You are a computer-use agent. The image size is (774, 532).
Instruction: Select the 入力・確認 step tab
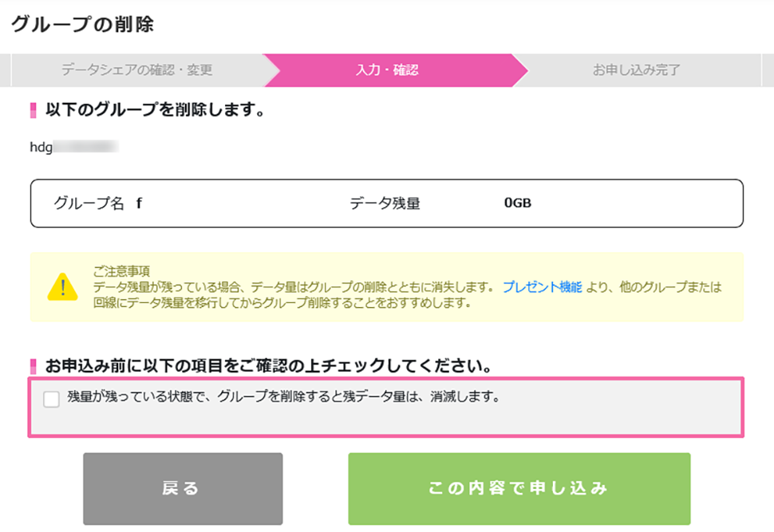point(386,70)
